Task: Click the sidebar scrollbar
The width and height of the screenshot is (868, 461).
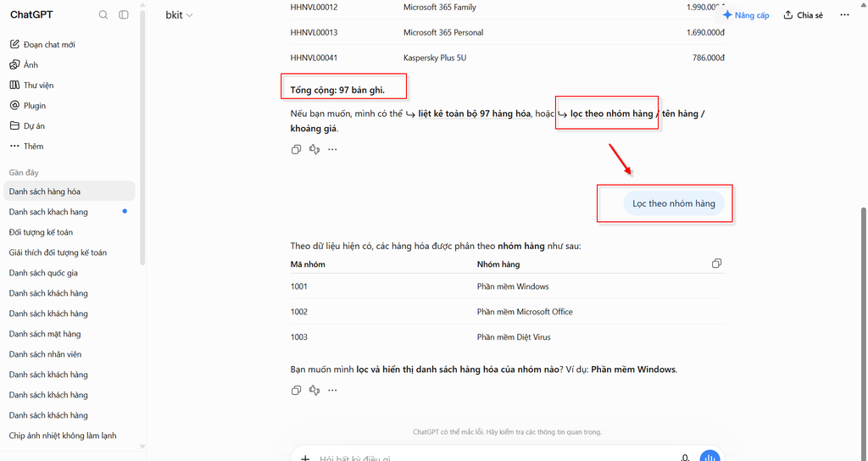Action: click(x=142, y=138)
